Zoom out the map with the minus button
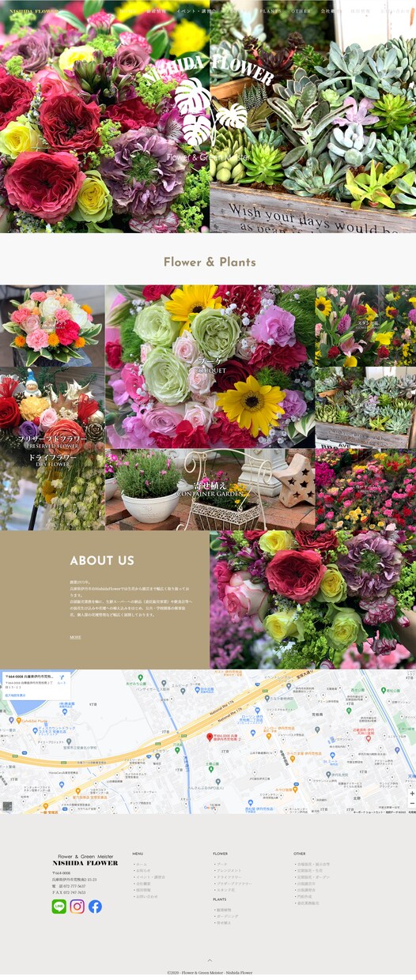 click(x=411, y=803)
